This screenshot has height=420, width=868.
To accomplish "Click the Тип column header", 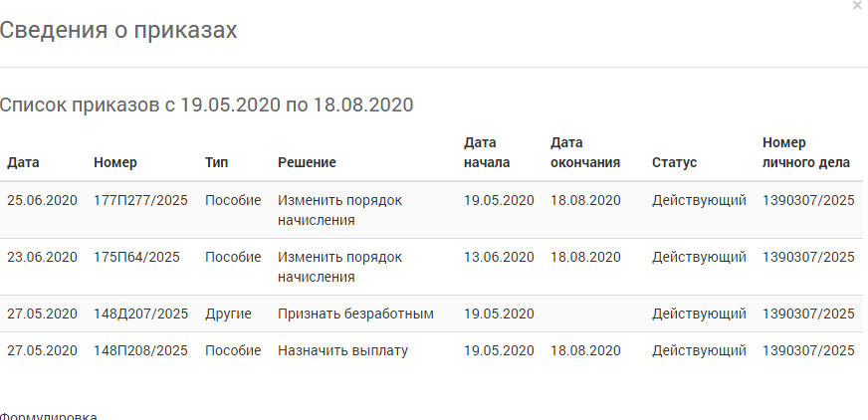I will tap(216, 162).
